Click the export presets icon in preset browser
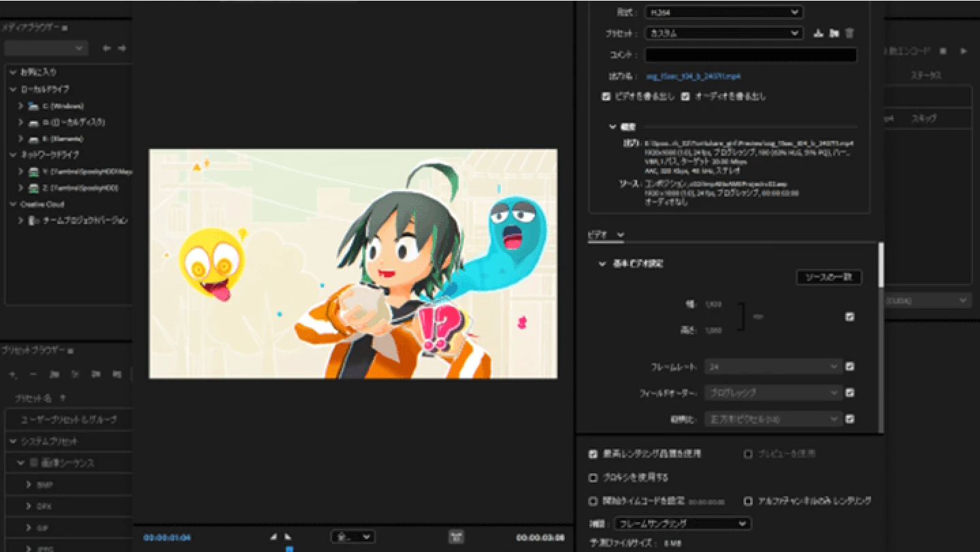Viewport: 980px width, 552px height. click(117, 374)
